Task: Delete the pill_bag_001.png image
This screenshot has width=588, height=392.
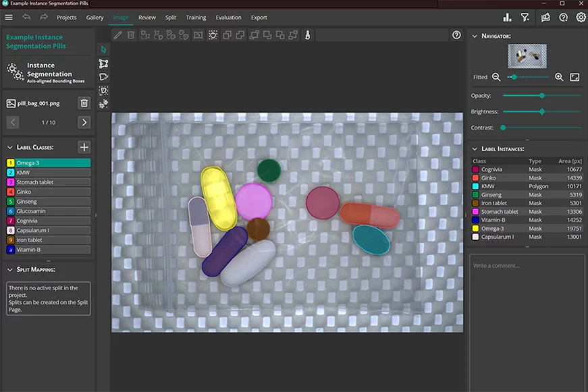Action: 84,103
